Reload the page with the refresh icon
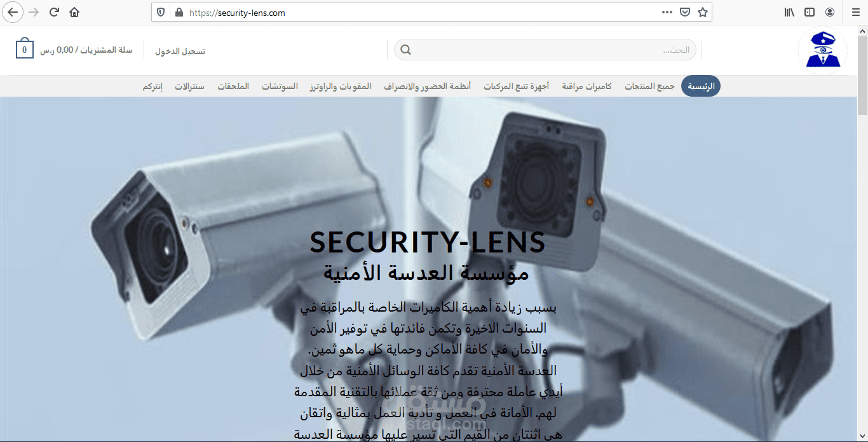 [54, 12]
